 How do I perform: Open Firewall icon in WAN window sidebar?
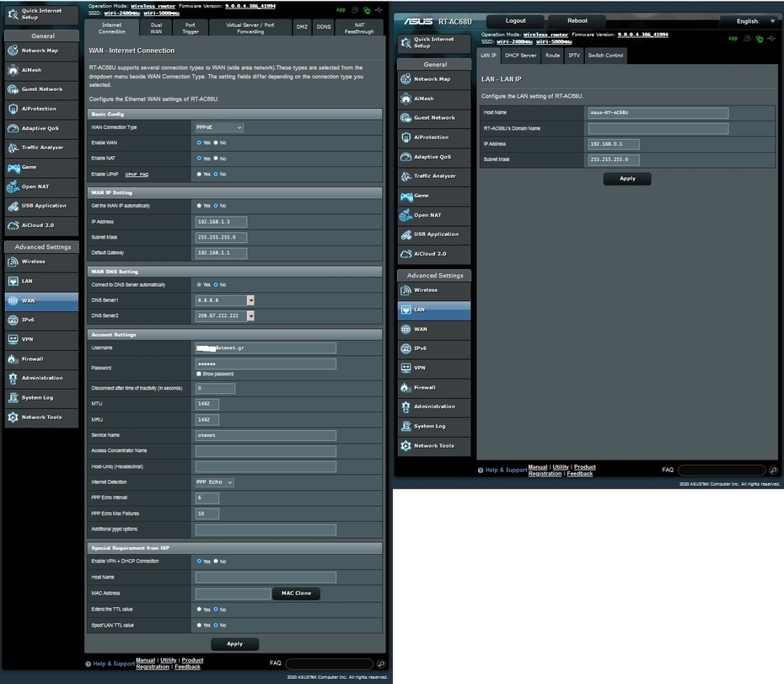[13, 358]
